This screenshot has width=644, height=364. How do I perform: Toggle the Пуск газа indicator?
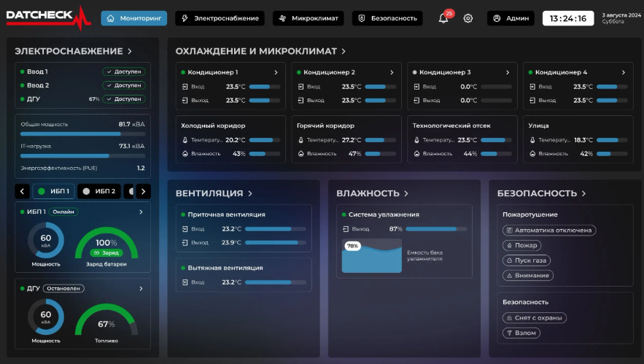coord(527,260)
